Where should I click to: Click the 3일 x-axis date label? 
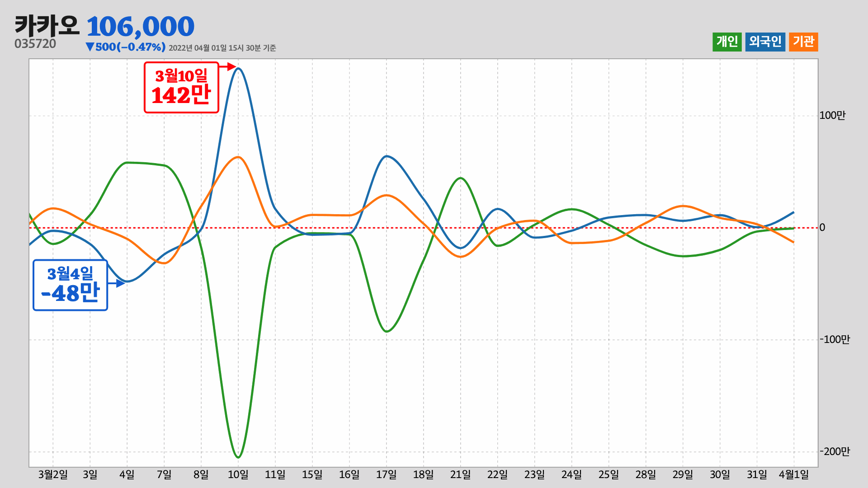(90, 474)
